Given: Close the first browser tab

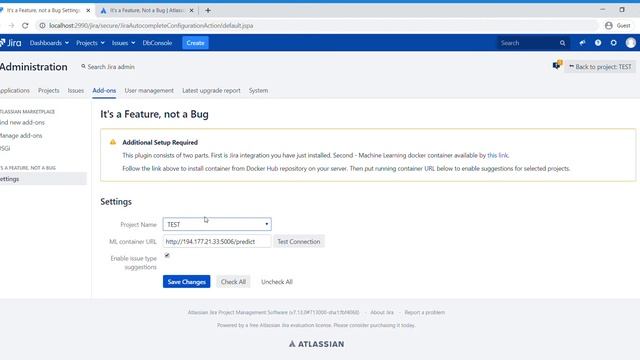Looking at the screenshot, I should tap(88, 10).
